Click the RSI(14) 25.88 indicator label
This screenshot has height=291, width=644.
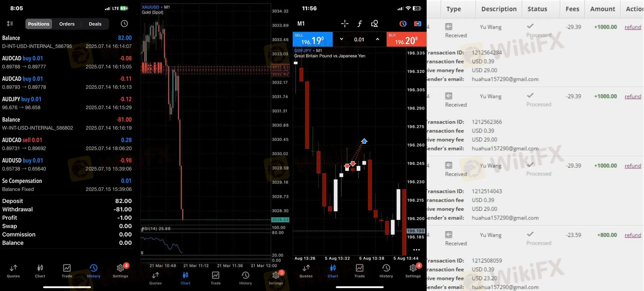click(156, 228)
